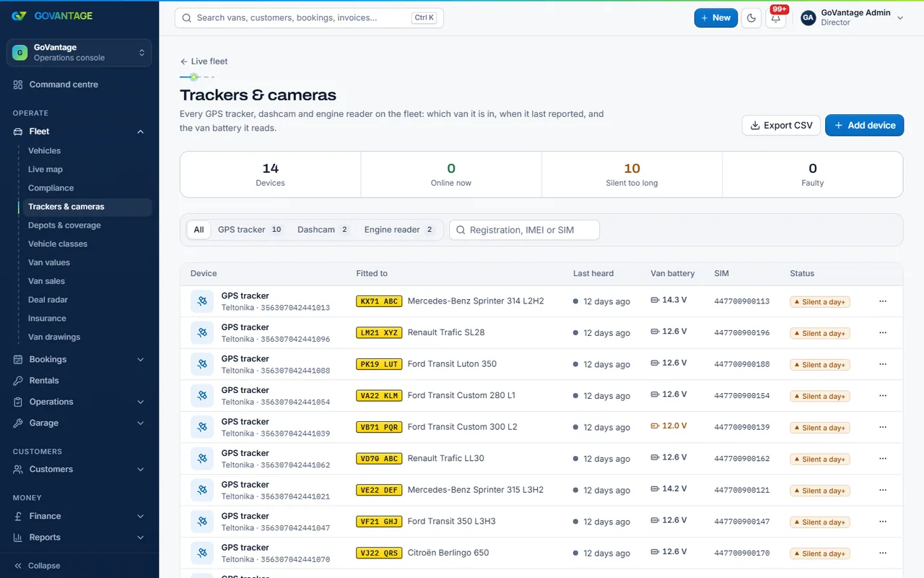Open ellipsis menu for VJ22 QRS row

pos(883,553)
